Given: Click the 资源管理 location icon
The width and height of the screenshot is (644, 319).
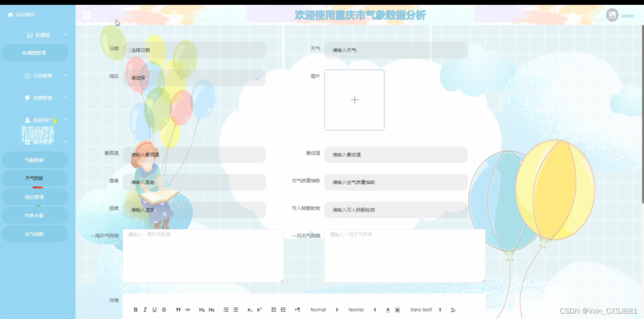Looking at the screenshot, I should 27,98.
